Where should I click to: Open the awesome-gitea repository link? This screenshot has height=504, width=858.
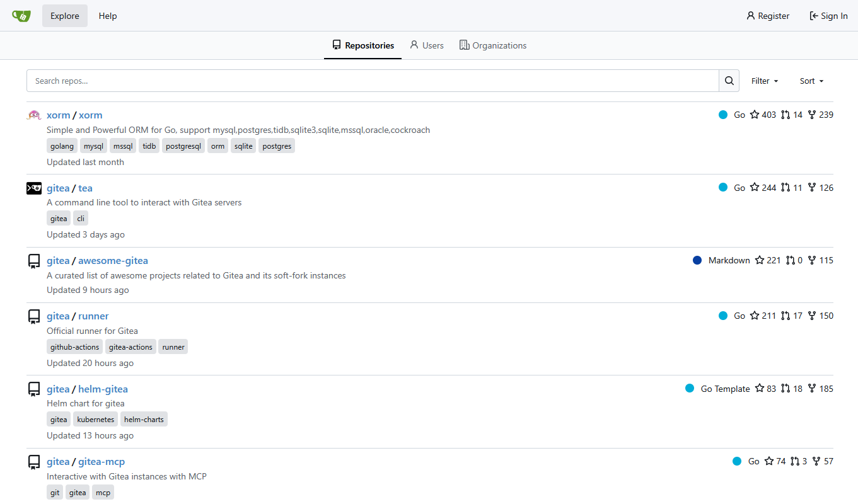113,261
